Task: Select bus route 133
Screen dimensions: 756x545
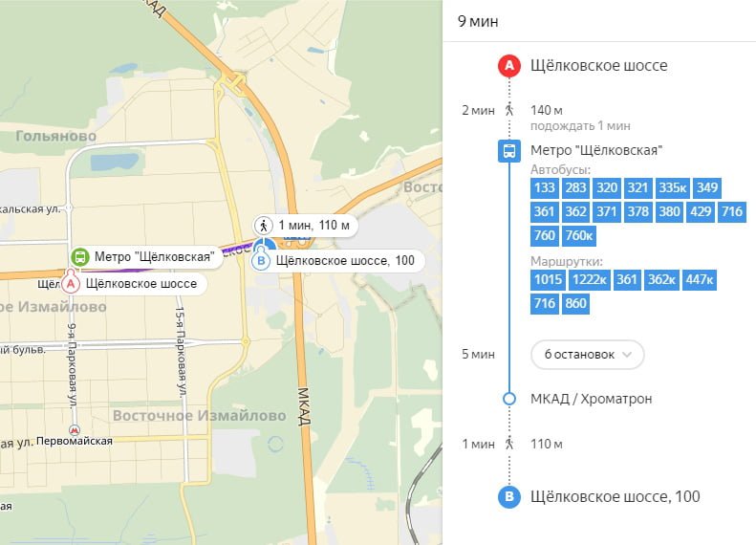Action: click(x=545, y=187)
